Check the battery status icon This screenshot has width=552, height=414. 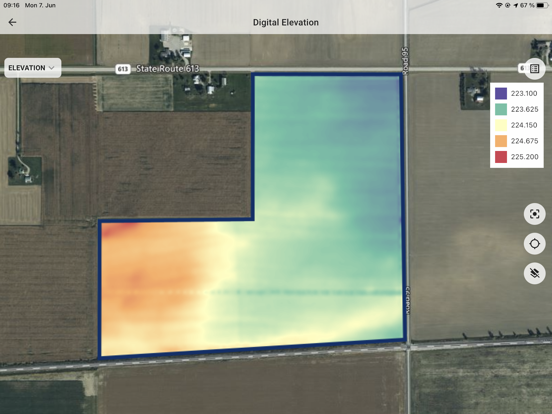(542, 5)
